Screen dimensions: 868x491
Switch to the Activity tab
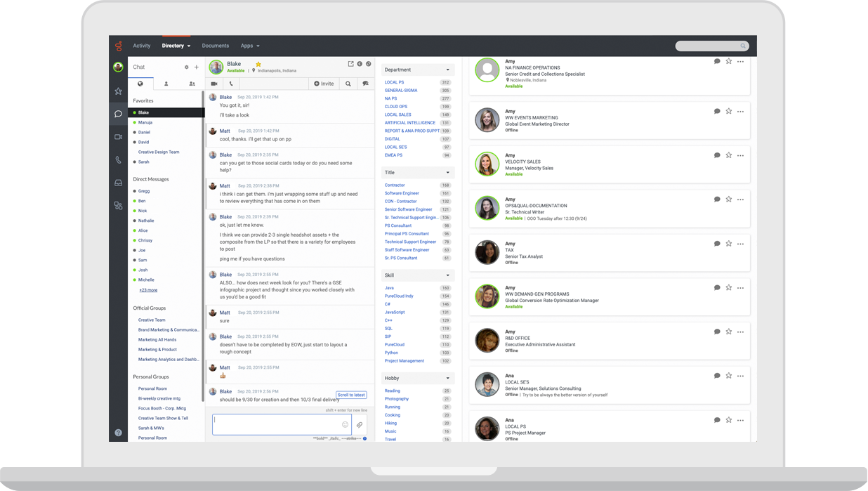(142, 45)
